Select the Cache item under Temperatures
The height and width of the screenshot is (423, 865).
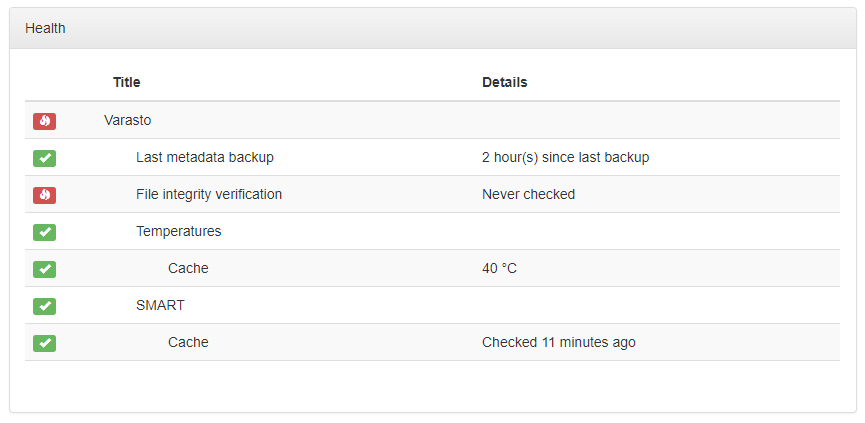pos(188,268)
